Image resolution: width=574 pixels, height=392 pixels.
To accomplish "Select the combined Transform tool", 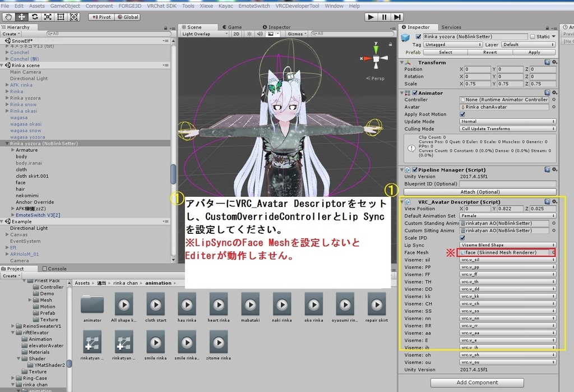I will point(74,17).
